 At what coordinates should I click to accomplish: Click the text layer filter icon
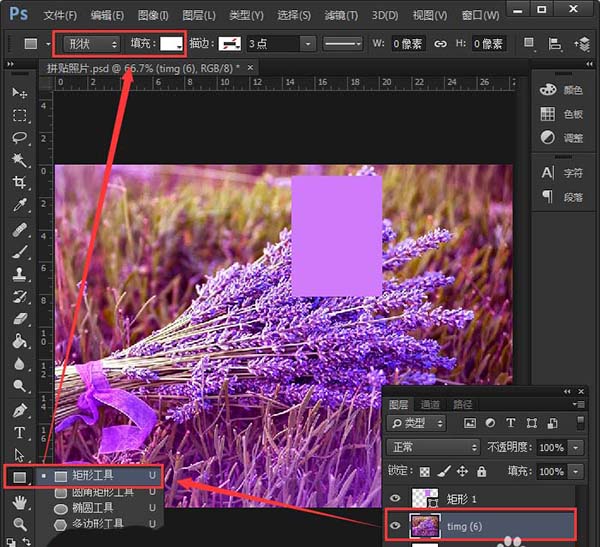click(x=510, y=423)
